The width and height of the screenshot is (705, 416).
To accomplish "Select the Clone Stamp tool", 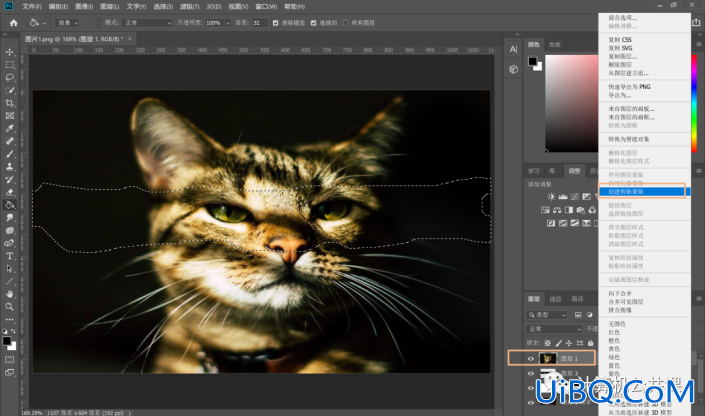I will [9, 166].
